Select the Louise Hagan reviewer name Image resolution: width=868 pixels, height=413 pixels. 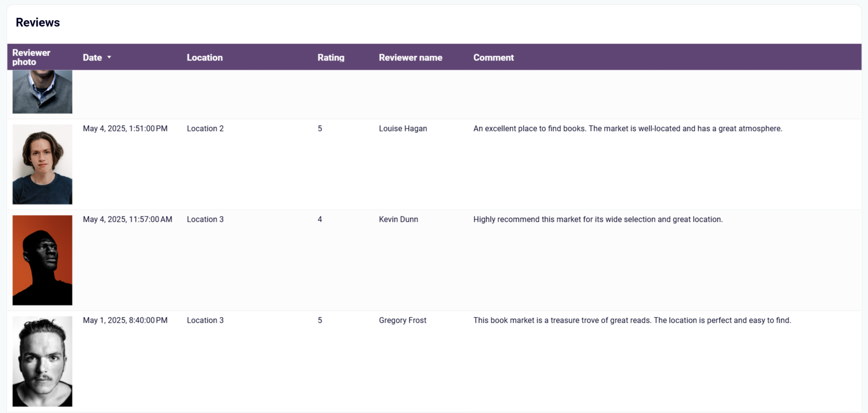(403, 128)
